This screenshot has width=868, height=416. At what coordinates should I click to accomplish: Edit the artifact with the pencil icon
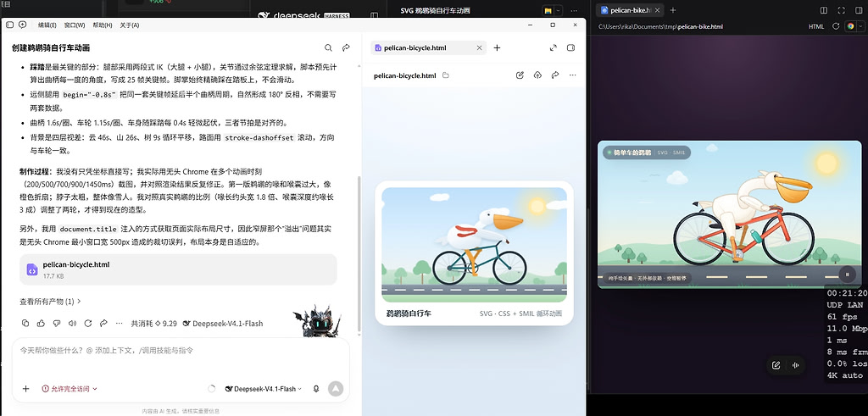click(520, 75)
